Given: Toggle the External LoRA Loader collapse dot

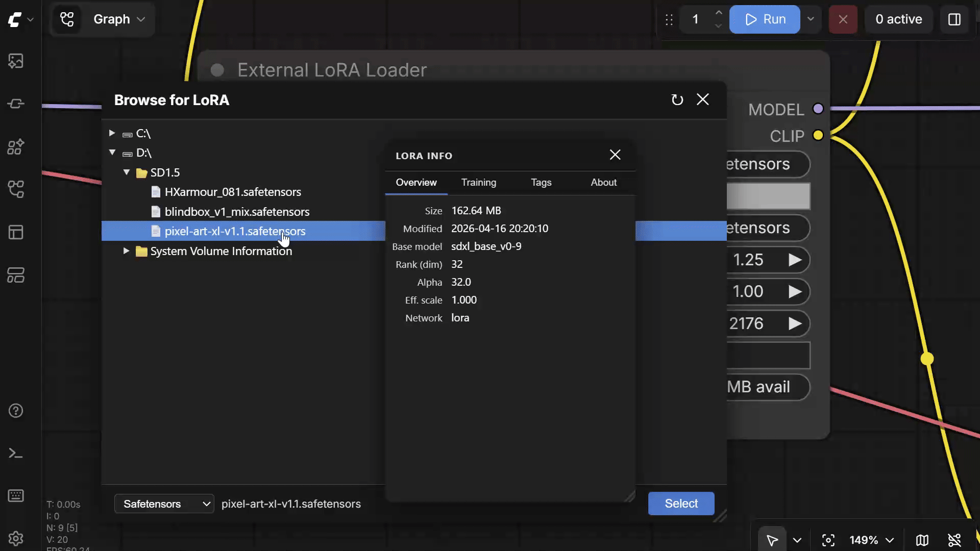Looking at the screenshot, I should (x=217, y=70).
